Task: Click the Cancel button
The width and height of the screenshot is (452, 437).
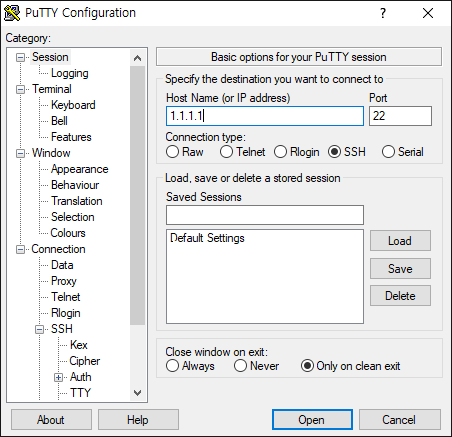Action: click(x=400, y=420)
